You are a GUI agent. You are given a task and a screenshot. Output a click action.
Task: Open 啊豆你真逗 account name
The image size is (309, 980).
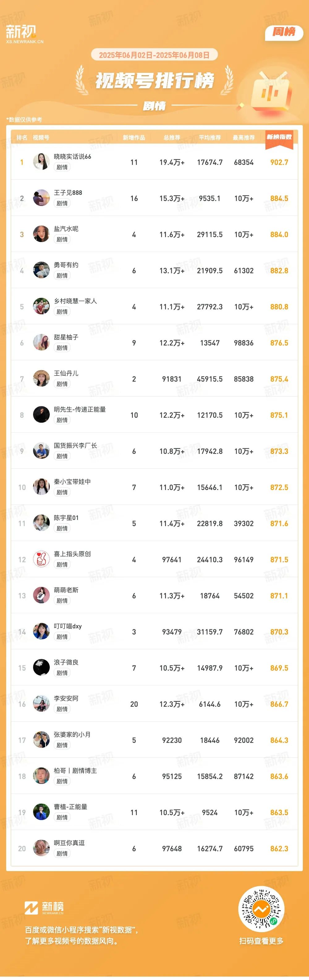click(69, 843)
